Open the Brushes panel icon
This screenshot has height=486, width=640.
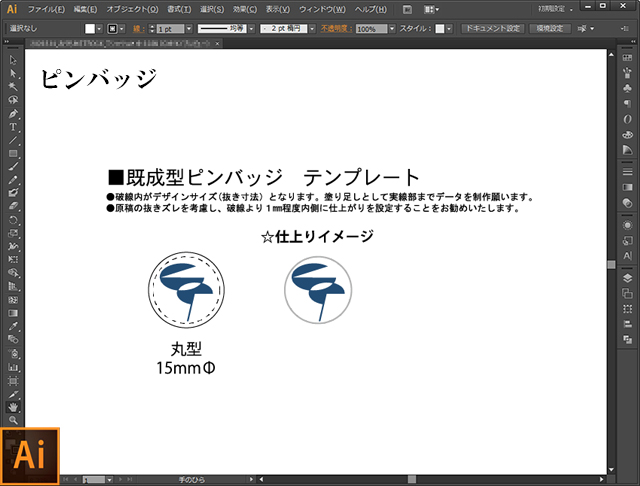pos(627,73)
